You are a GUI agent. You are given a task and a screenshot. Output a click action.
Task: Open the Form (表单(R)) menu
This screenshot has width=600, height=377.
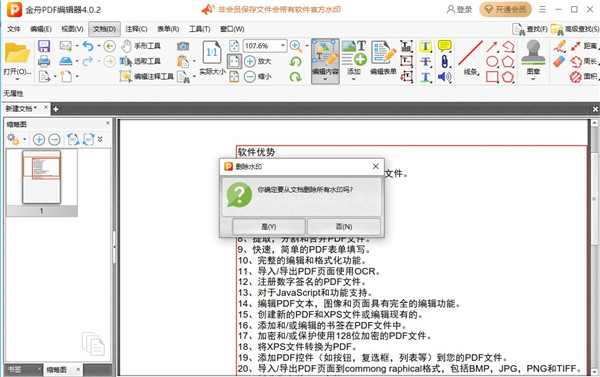pyautogui.click(x=168, y=29)
